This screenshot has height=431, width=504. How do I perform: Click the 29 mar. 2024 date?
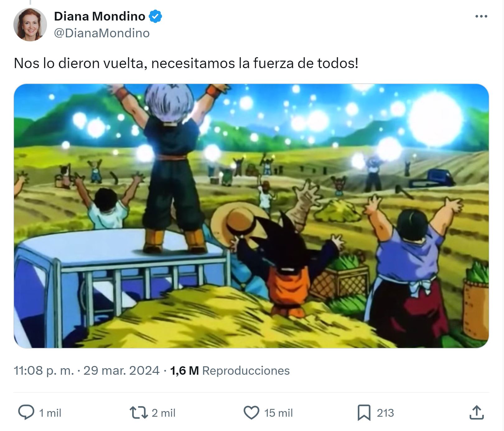121,370
